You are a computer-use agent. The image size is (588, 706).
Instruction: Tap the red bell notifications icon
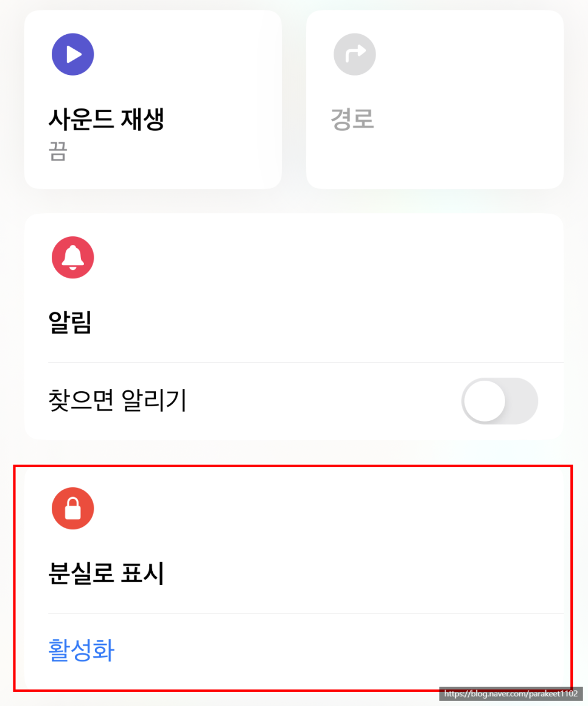(x=72, y=257)
